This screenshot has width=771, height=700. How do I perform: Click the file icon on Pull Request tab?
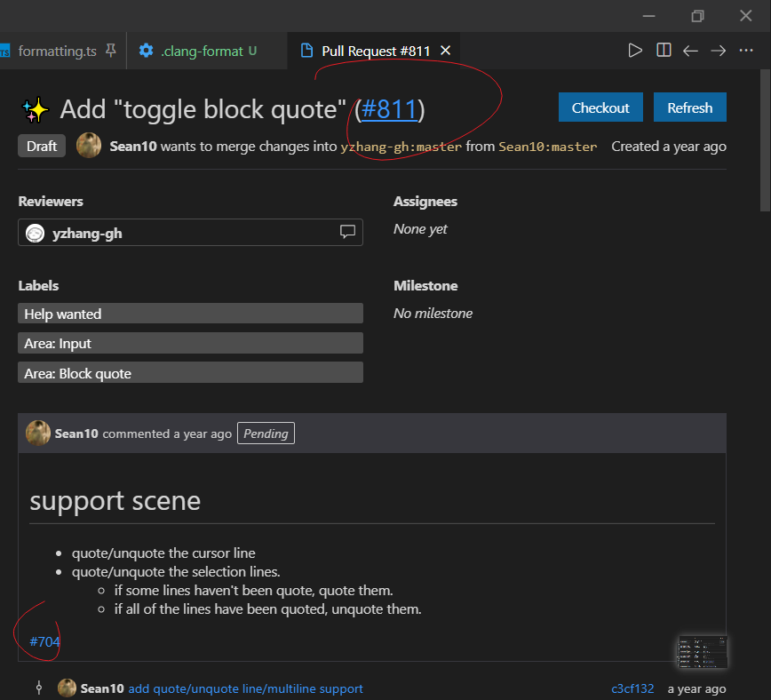(306, 51)
